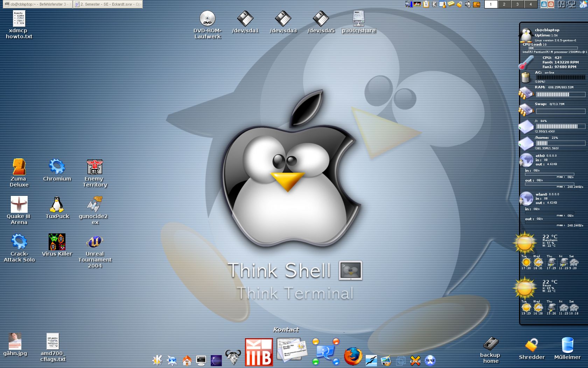Click the wlan0 network globe icon
The height and width of the screenshot is (368, 588).
(x=526, y=198)
